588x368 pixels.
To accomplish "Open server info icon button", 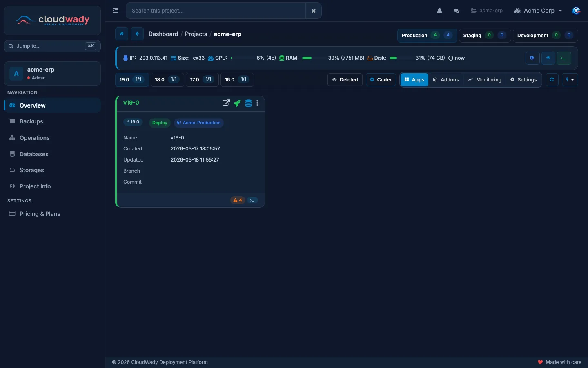I will click(x=532, y=58).
